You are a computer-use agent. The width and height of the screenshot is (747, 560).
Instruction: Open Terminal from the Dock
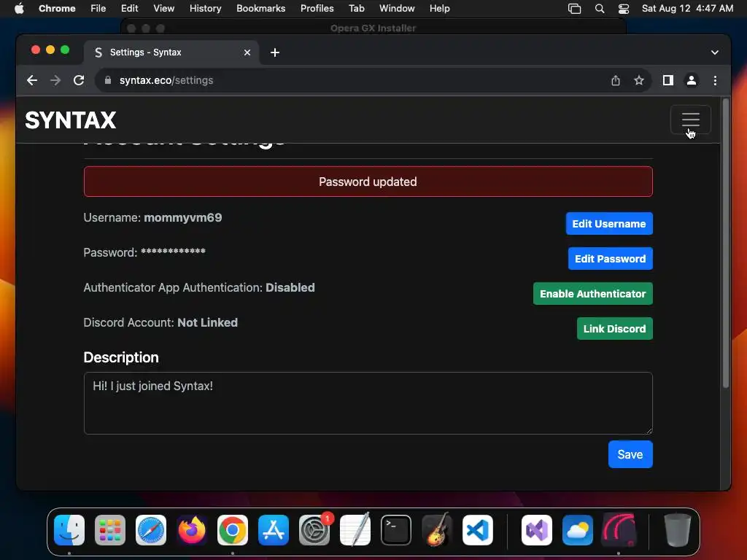[396, 530]
